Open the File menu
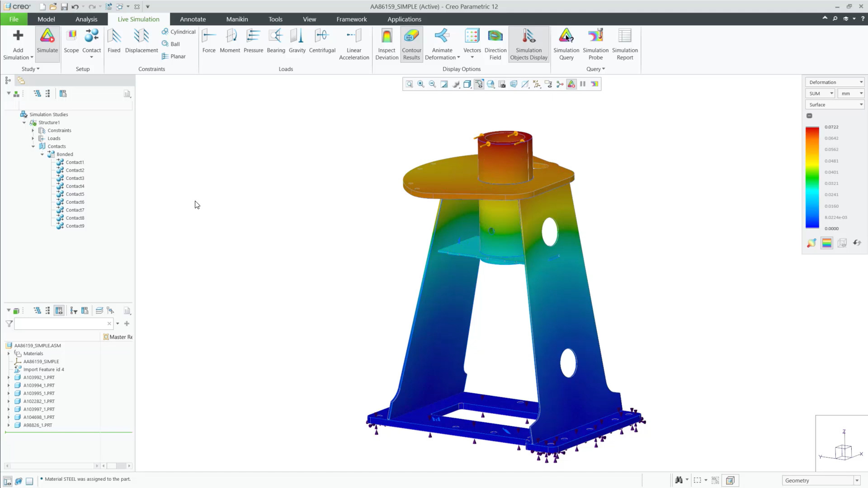Viewport: 868px width, 488px height. tap(14, 19)
